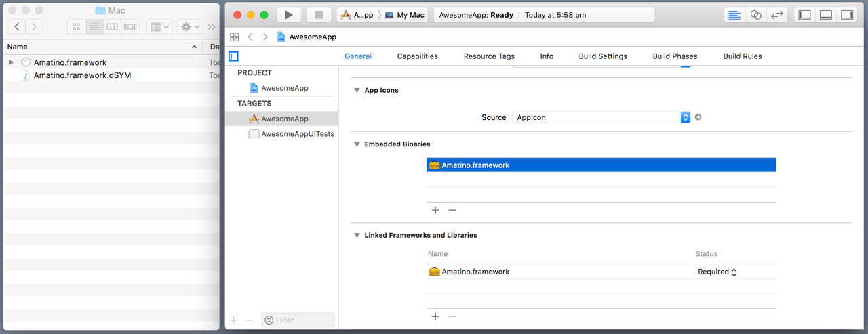Select the AwesomeApp project entry
The width and height of the screenshot is (868, 334).
pos(281,88)
